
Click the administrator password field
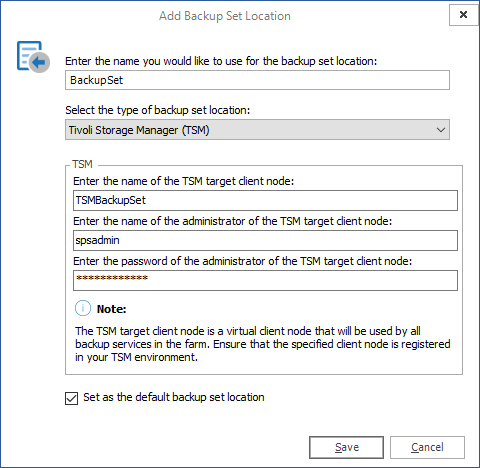pyautogui.click(x=265, y=280)
